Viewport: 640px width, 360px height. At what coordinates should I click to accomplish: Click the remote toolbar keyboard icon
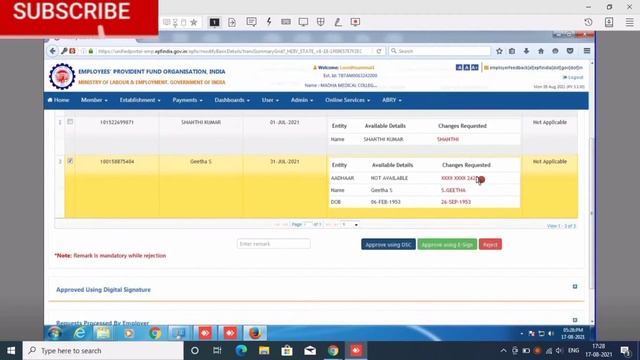coord(286,22)
